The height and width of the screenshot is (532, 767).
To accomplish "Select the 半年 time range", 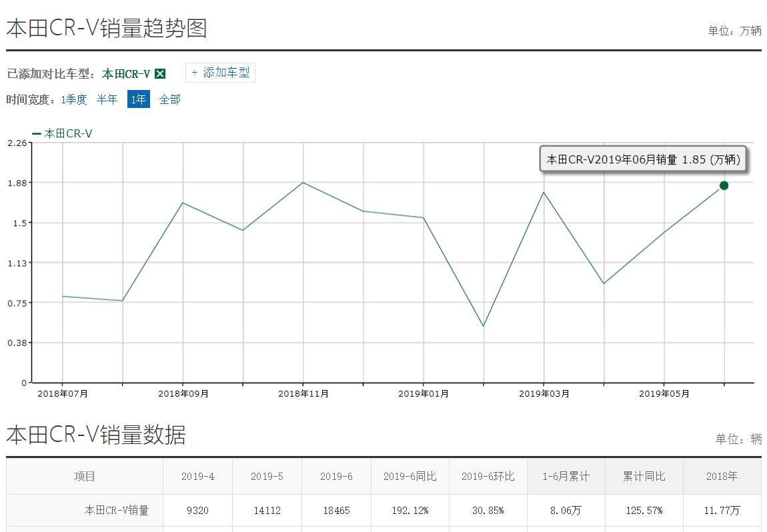I will pos(107,100).
